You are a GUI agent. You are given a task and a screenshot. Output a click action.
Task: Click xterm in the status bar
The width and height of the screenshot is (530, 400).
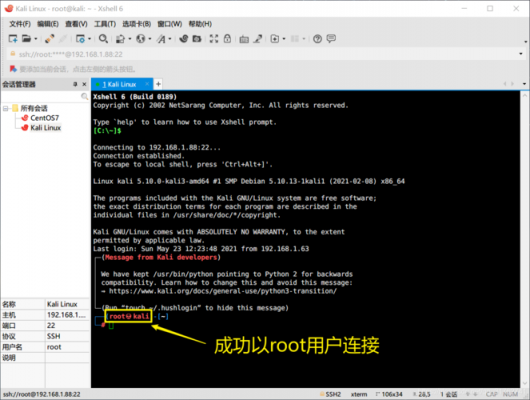(359, 394)
